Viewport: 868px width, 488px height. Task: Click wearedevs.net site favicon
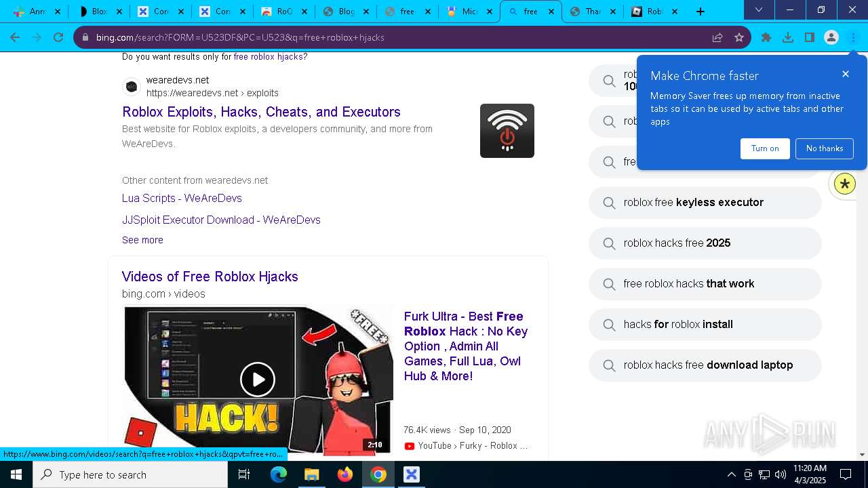tap(132, 87)
